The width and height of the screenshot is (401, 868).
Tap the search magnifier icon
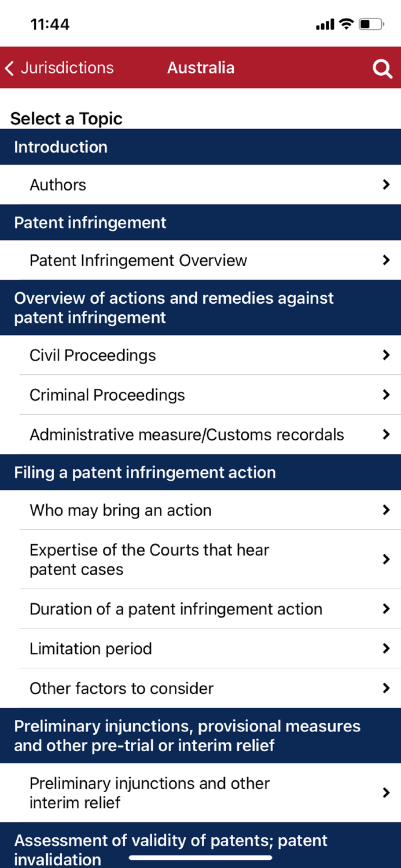click(x=382, y=69)
